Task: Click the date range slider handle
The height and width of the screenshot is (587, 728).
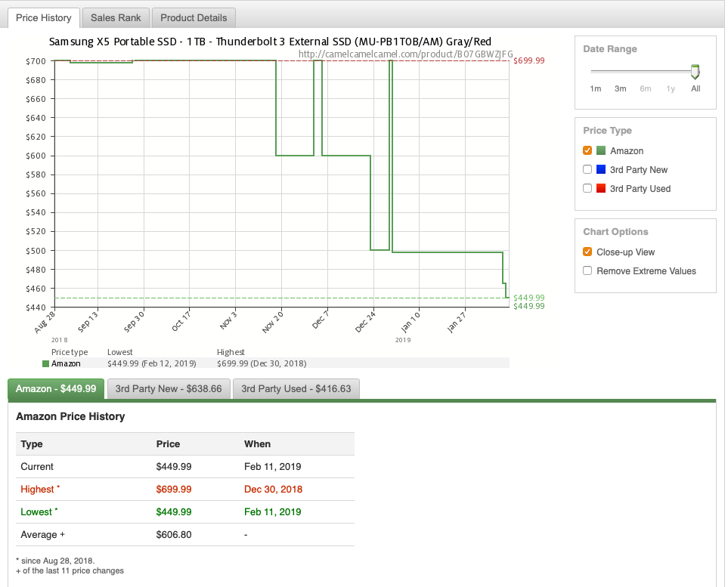Action: point(695,72)
